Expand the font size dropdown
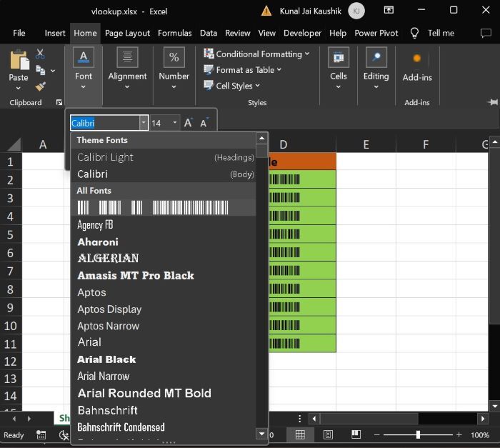This screenshot has height=448, width=500. 175,123
